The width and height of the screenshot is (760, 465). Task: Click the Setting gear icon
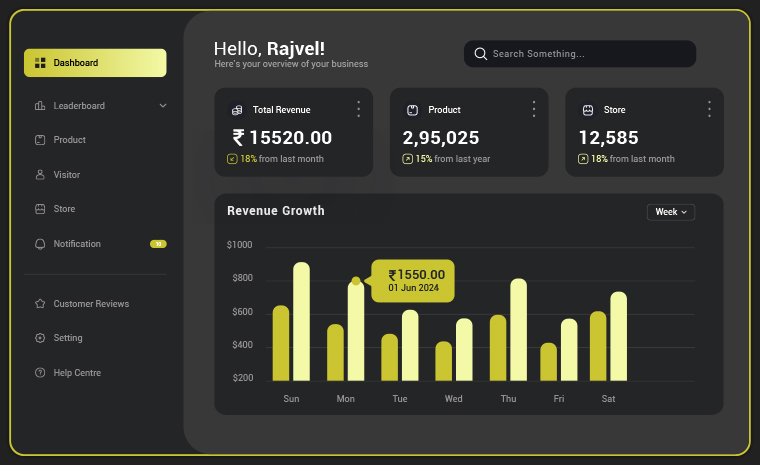click(40, 338)
